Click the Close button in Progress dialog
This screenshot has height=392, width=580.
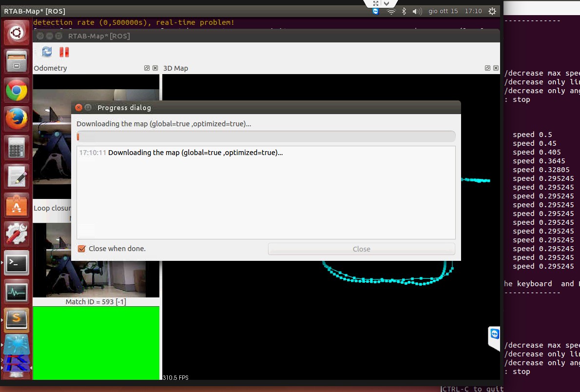point(361,249)
